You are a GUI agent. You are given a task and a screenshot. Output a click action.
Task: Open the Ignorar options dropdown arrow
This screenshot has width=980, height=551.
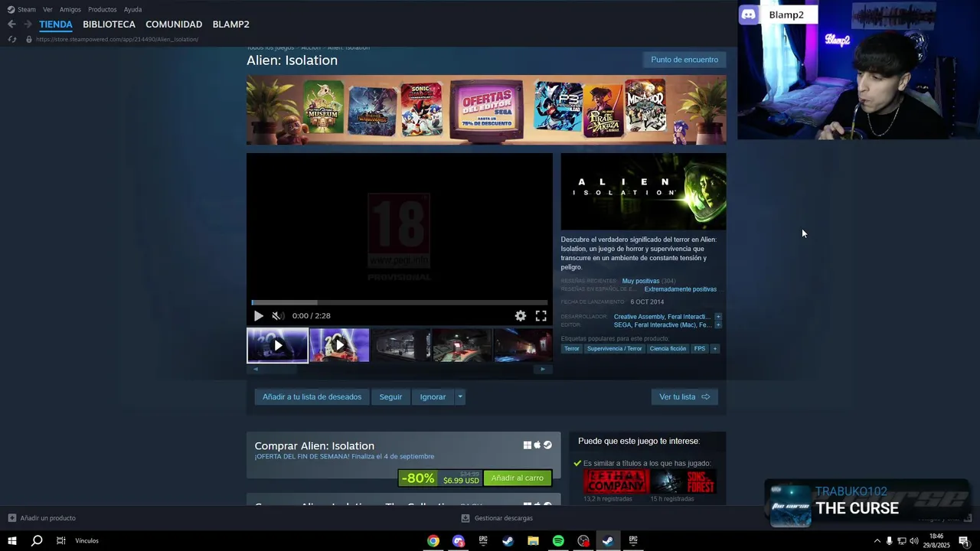point(460,397)
